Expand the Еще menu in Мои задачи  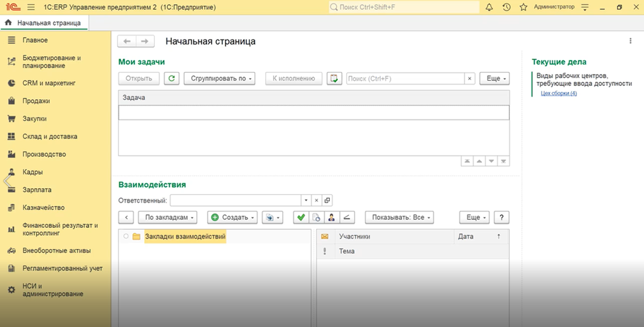495,79
